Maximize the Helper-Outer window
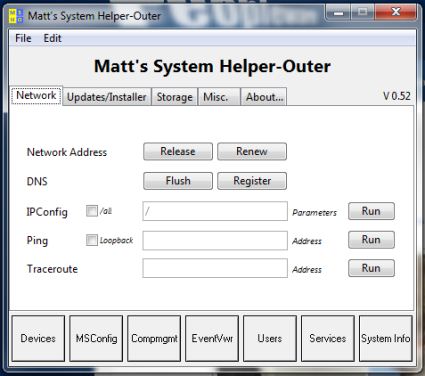The width and height of the screenshot is (425, 376). [x=362, y=13]
